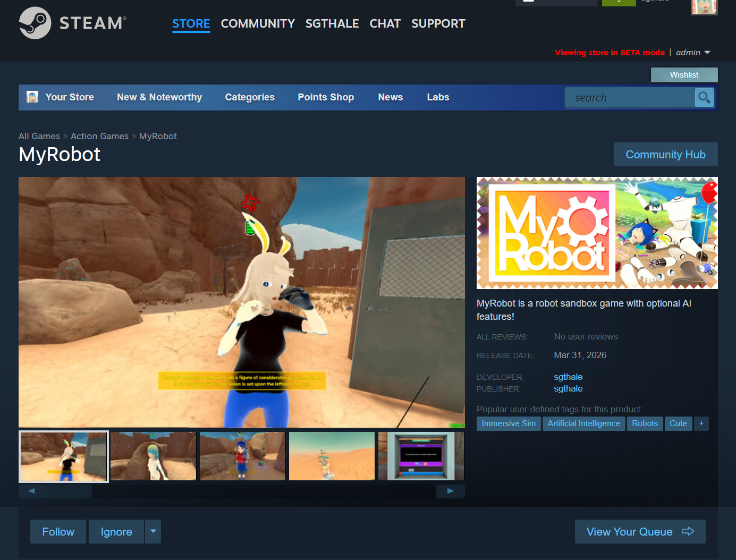
Task: Click the MyRobot breadcrumb link
Action: click(158, 137)
